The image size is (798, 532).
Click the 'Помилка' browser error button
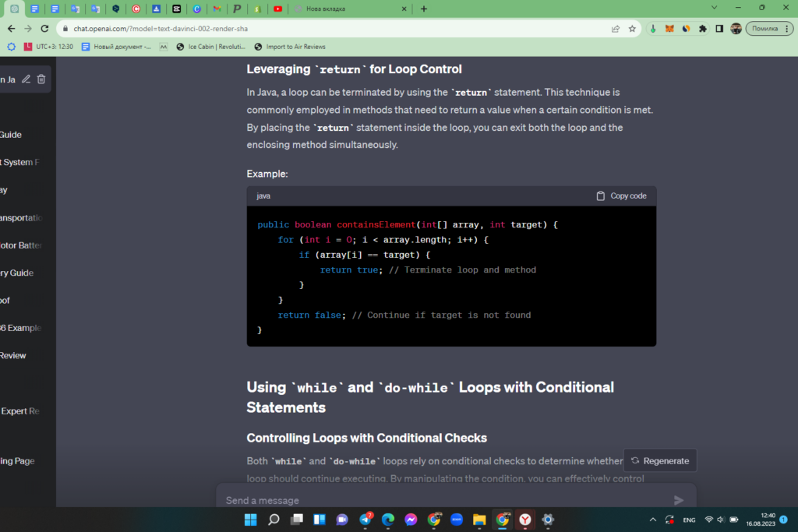click(x=769, y=29)
